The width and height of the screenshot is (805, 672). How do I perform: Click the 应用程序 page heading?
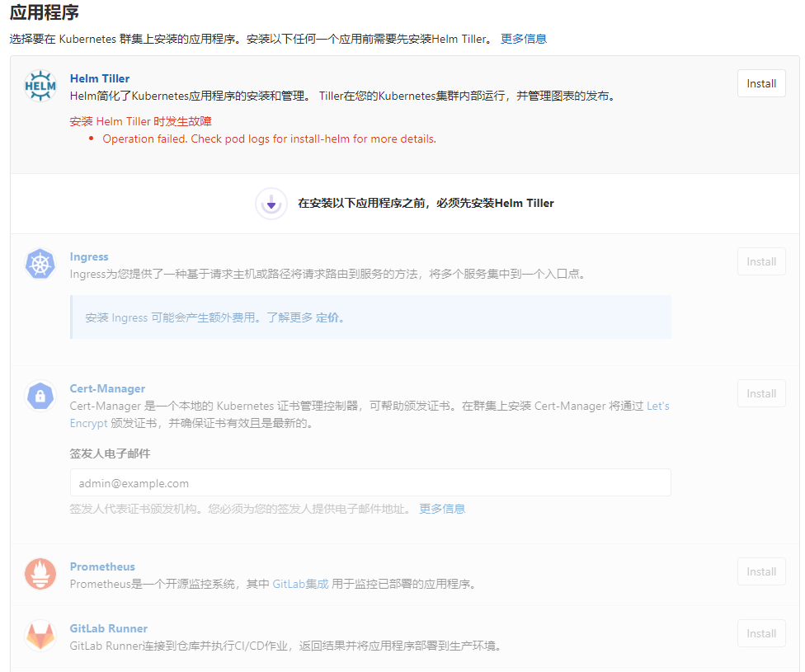[x=45, y=12]
